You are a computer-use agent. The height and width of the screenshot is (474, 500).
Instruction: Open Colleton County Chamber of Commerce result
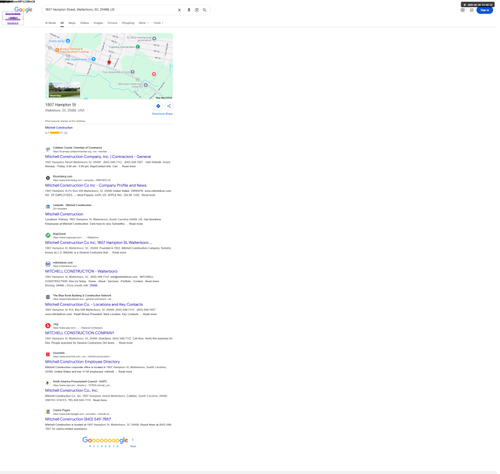98,157
